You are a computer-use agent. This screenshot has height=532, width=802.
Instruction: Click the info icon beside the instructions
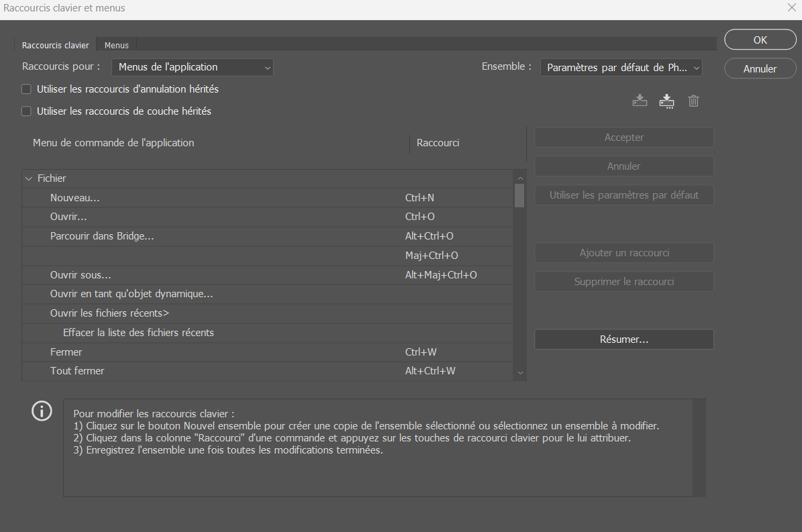click(42, 411)
